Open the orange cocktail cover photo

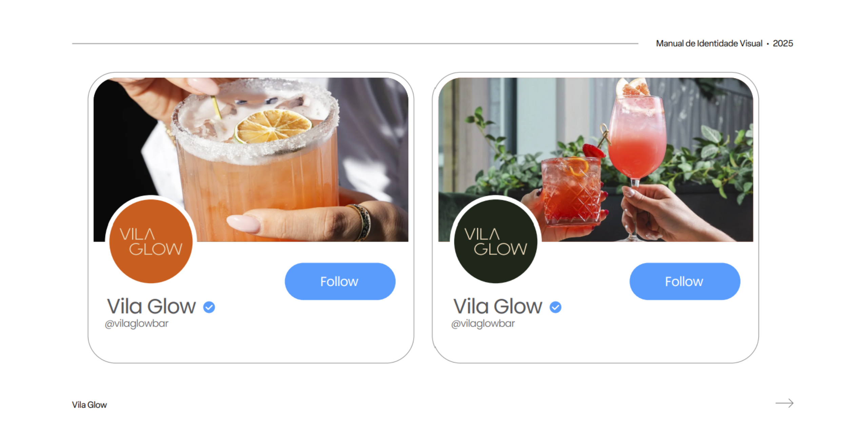coord(251,160)
